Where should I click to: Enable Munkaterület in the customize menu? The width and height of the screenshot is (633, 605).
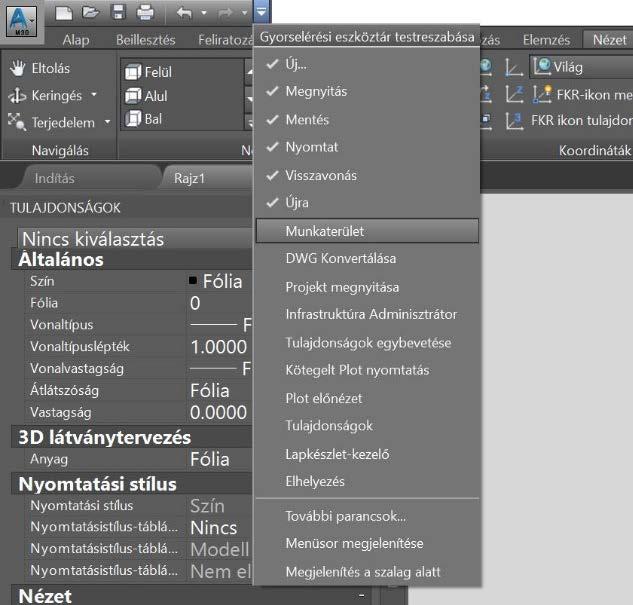367,231
